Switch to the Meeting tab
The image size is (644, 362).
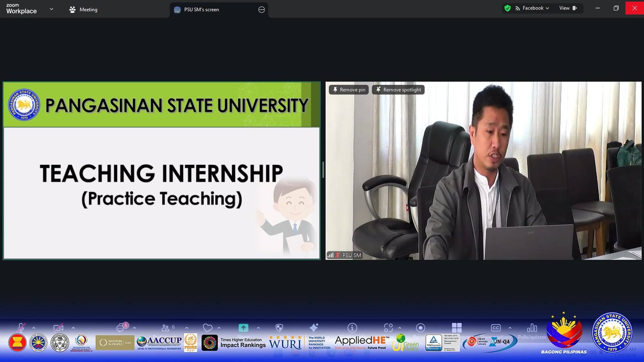(x=83, y=10)
